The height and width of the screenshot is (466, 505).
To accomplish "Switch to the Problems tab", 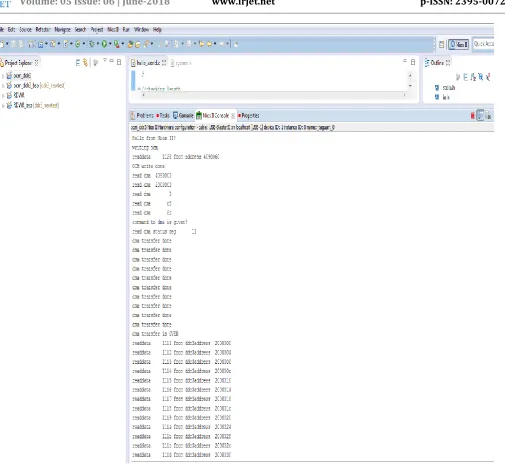I will coord(142,116).
